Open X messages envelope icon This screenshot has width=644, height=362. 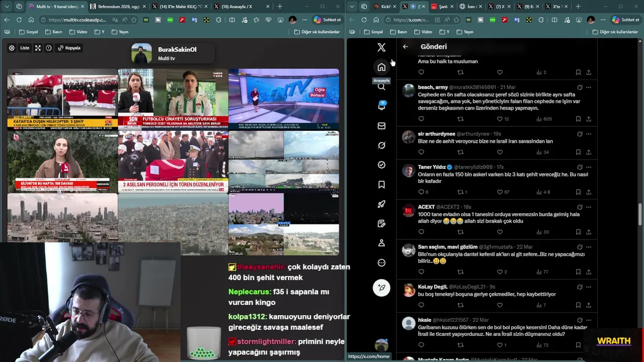(381, 126)
